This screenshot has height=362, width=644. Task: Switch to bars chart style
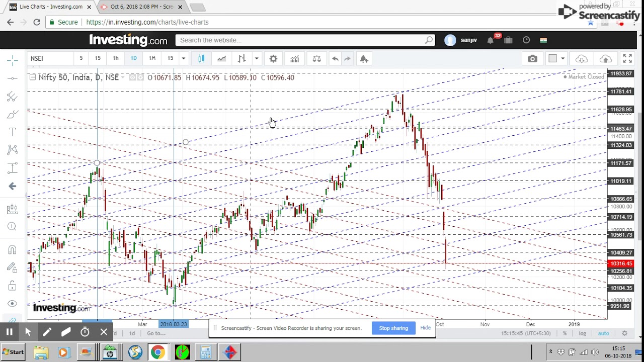(242, 59)
